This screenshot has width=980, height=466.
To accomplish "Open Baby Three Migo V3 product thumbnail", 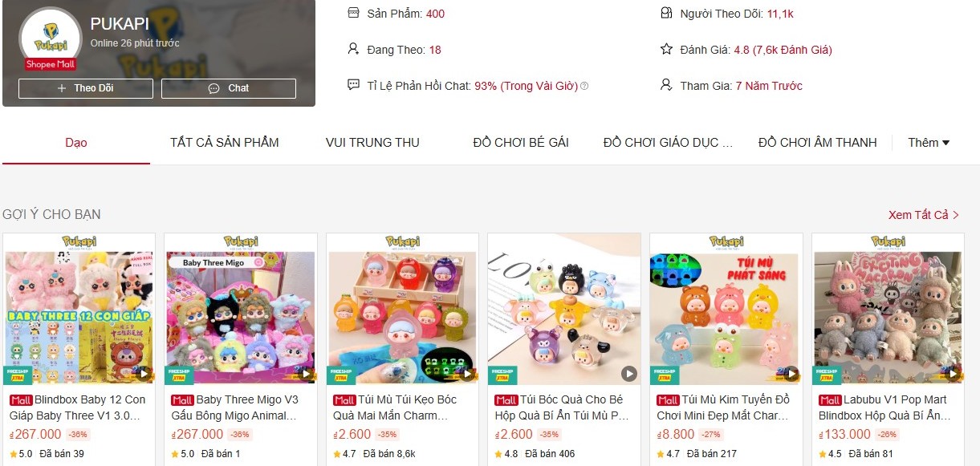I will point(241,310).
